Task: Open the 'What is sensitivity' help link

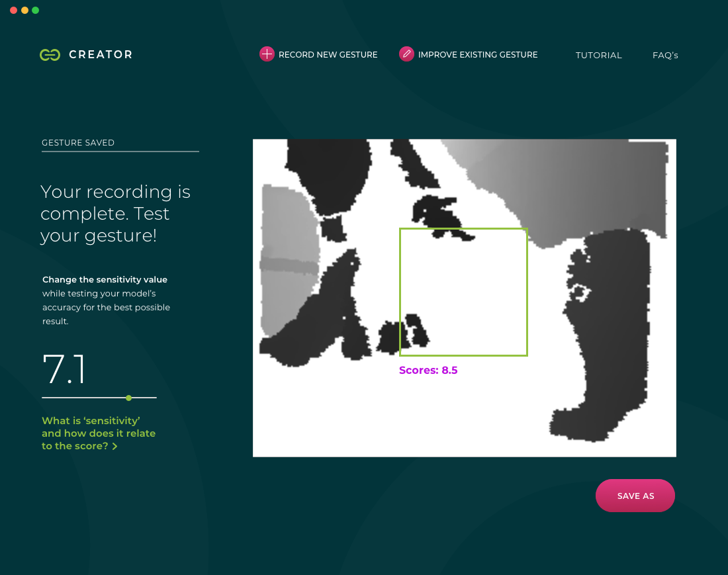Action: [99, 433]
